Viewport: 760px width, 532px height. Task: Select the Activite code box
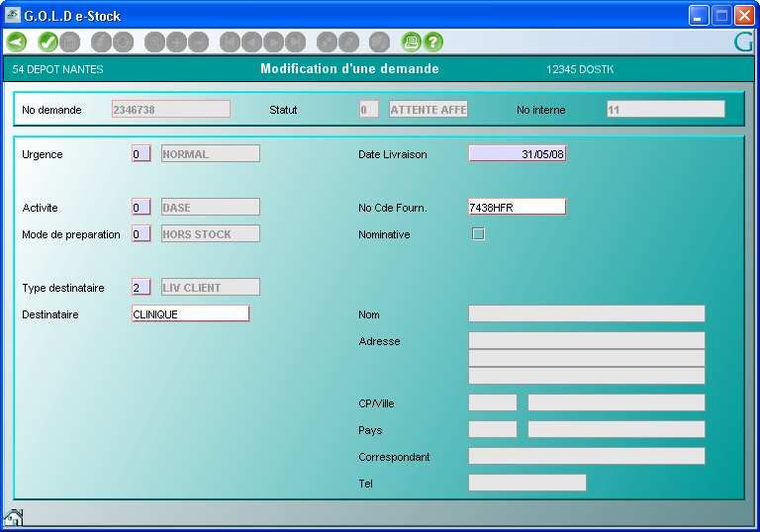click(x=142, y=208)
